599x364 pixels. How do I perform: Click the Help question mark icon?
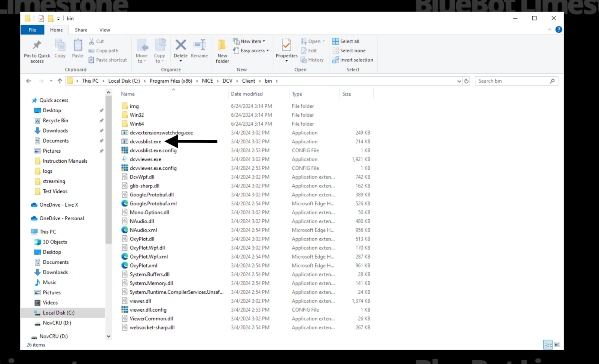pos(559,30)
